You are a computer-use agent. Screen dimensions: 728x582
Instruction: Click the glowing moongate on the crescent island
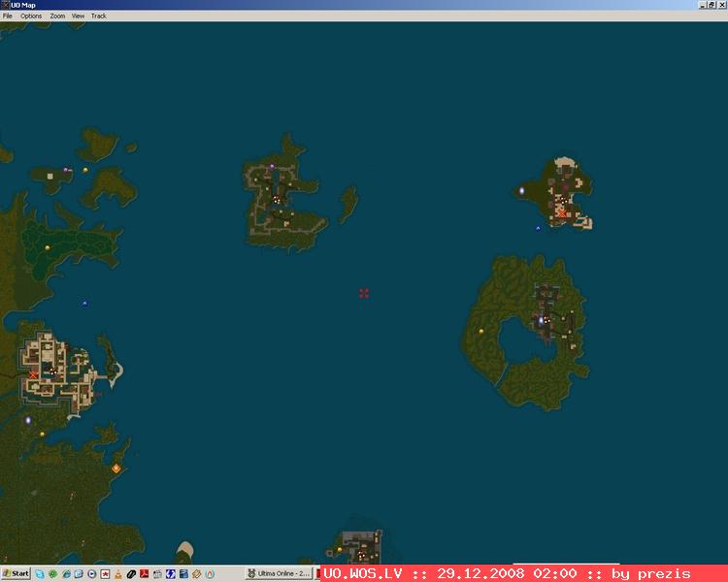coord(541,320)
